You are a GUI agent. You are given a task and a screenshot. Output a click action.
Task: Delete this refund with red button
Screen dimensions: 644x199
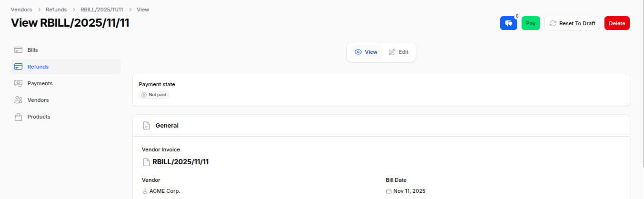[x=617, y=23]
